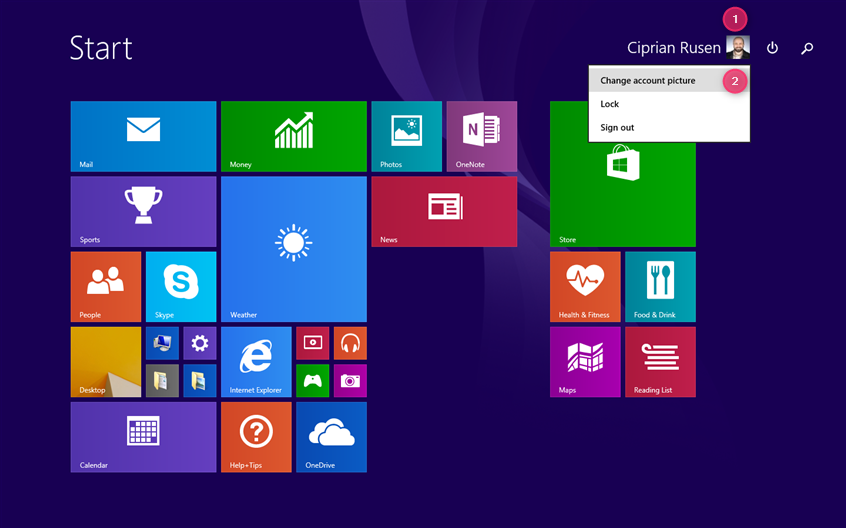Viewport: 846px width, 528px height.
Task: Open the Mail tile
Action: point(144,136)
